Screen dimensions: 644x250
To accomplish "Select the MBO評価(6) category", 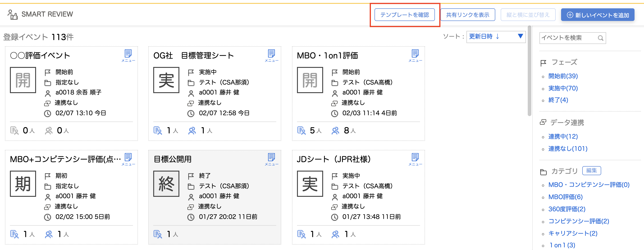I will (565, 197).
